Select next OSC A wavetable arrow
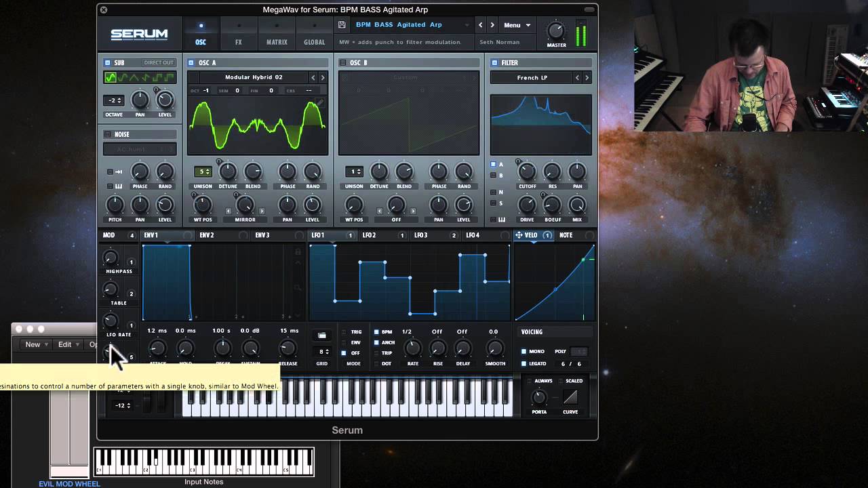868x488 pixels. (322, 78)
